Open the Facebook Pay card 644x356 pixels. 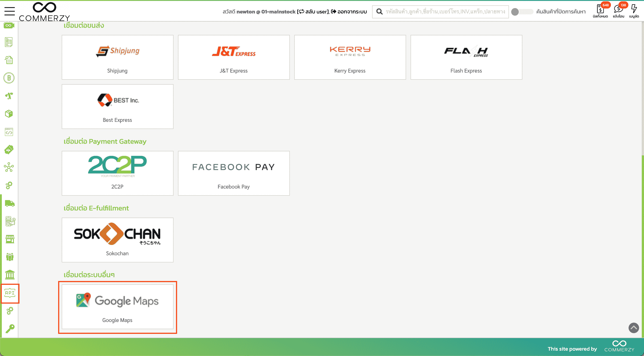(x=234, y=173)
